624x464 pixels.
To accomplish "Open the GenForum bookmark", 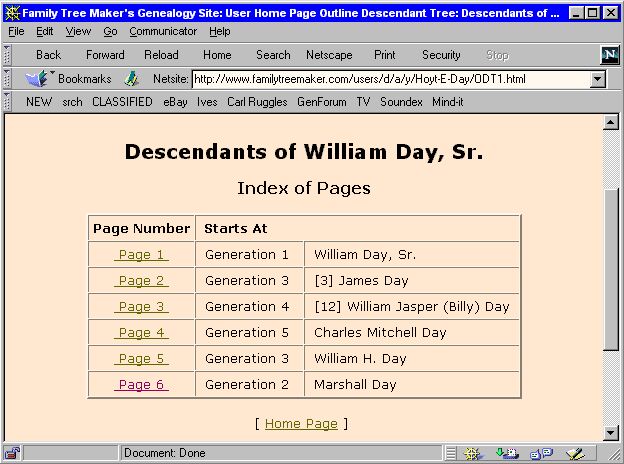I will point(322,102).
